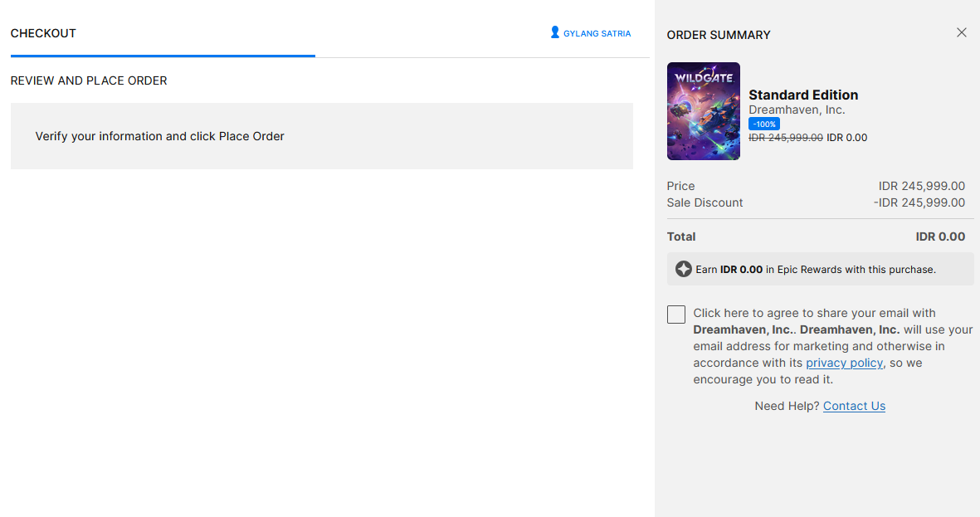Select the GYLANG SATRIA account name
The image size is (980, 517).
(x=597, y=33)
